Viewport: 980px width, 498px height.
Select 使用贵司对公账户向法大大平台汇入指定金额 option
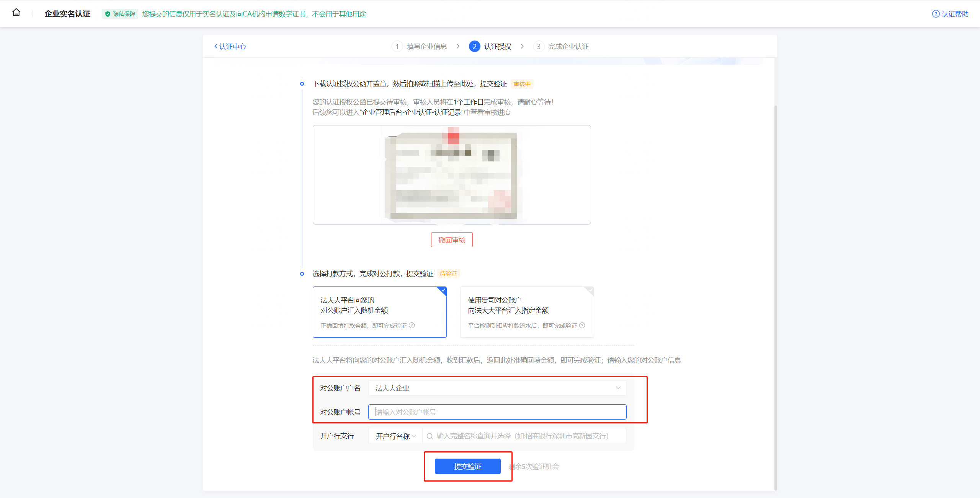tap(527, 312)
